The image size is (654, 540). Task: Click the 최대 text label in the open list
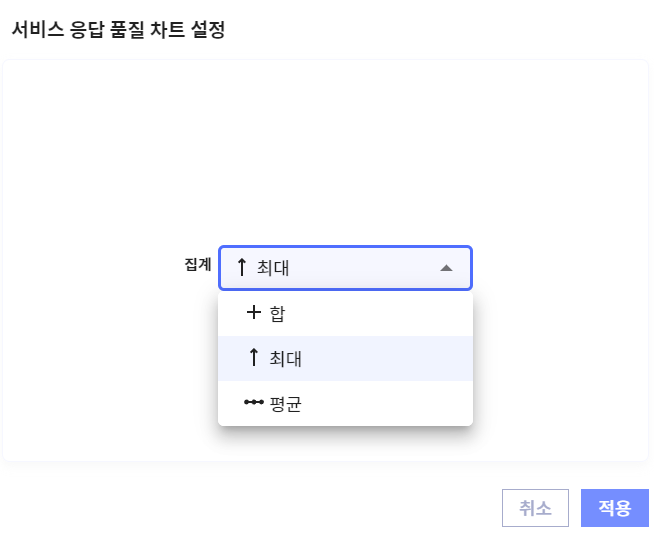point(286,359)
